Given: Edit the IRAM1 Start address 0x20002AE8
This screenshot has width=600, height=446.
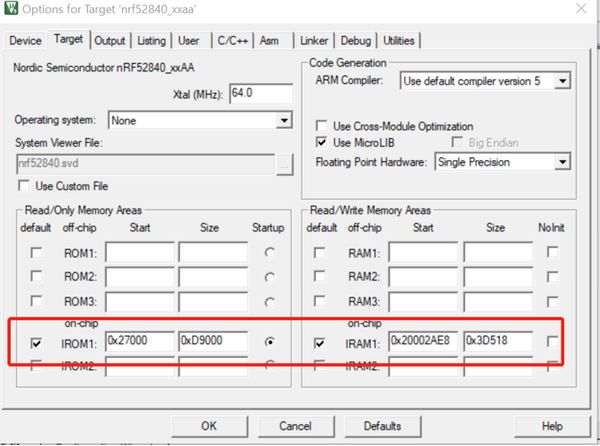Looking at the screenshot, I should click(x=423, y=341).
